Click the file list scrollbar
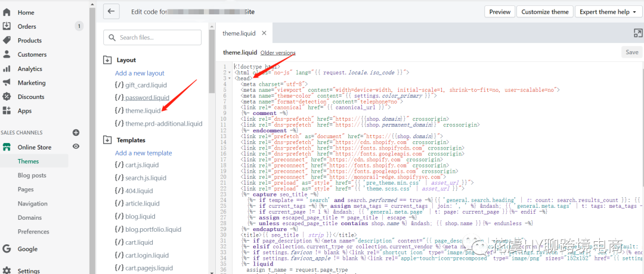Image resolution: width=644 pixels, height=274 pixels. pos(212,61)
